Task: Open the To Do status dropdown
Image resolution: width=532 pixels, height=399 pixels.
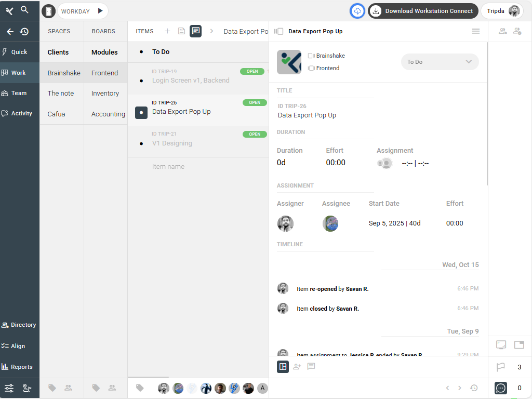Action: point(440,62)
